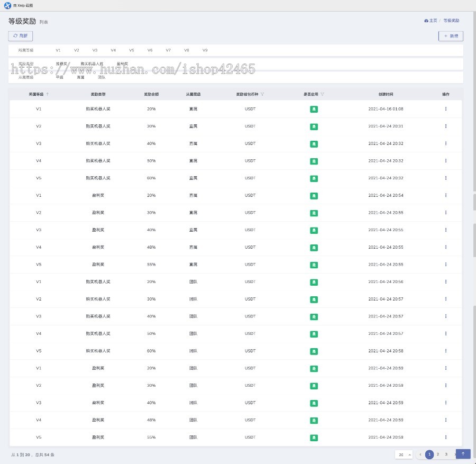Open actions menu for V1 购买机器人奖 直属 row

446,108
